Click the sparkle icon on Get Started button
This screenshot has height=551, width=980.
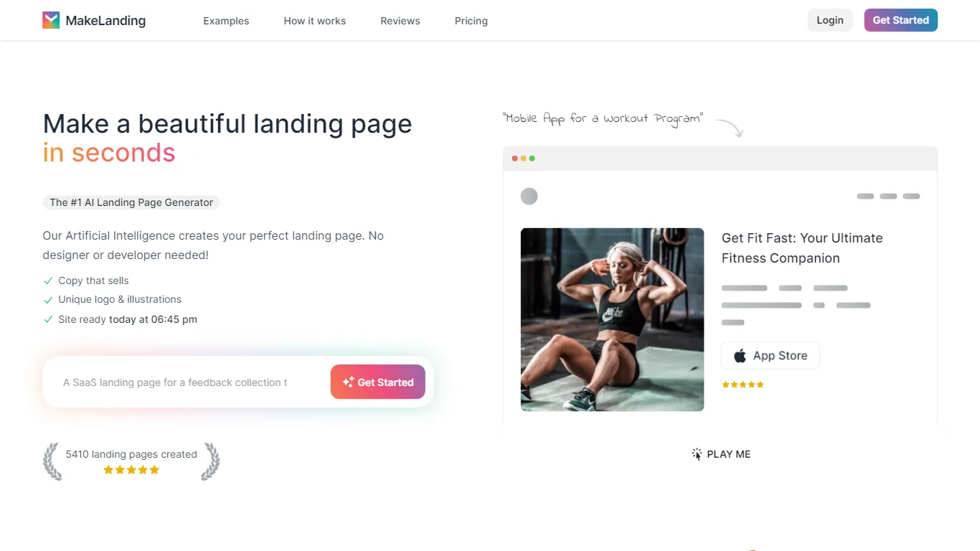click(x=348, y=382)
